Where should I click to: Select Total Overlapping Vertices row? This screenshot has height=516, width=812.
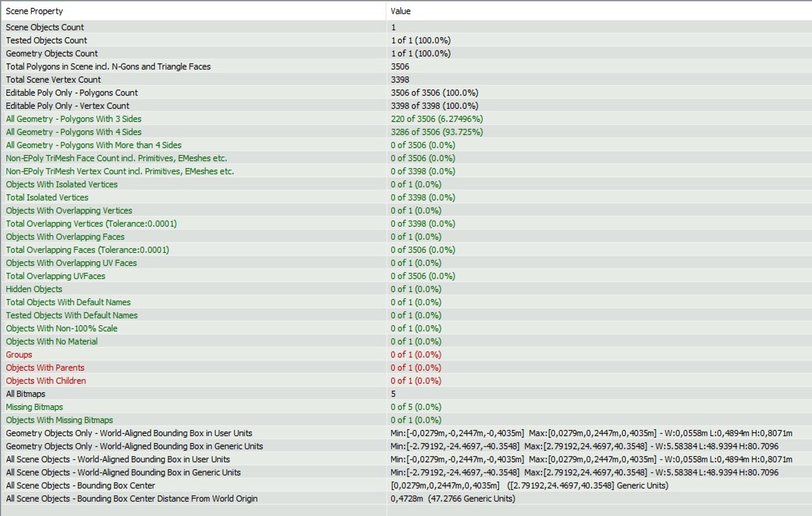tap(406, 224)
